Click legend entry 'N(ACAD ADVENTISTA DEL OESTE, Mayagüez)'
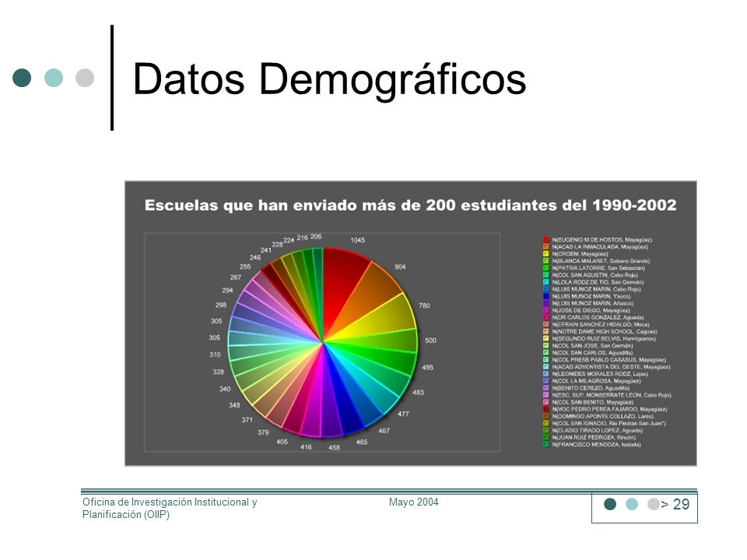The image size is (747, 560). pos(612,367)
